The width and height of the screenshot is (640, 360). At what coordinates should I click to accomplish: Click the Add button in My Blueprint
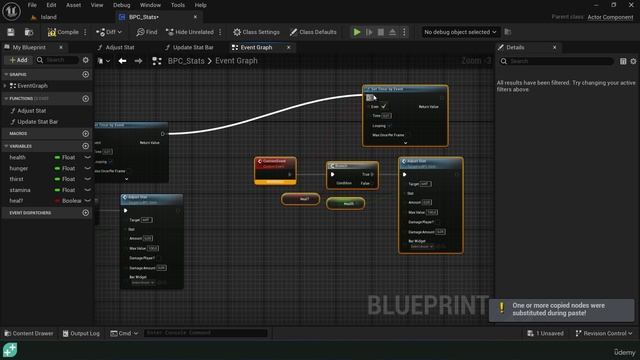pos(18,60)
